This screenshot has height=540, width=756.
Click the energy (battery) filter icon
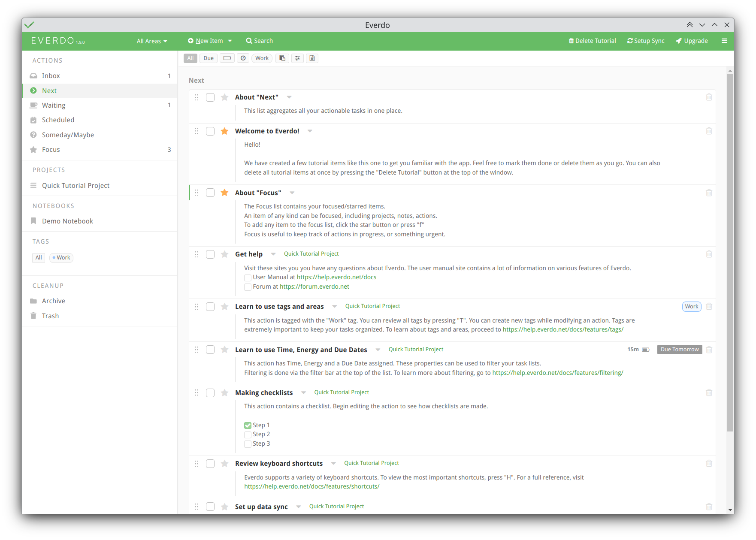click(x=227, y=58)
